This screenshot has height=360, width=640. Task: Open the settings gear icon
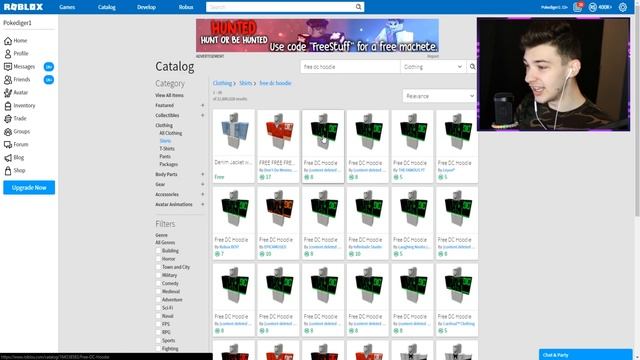tap(623, 7)
